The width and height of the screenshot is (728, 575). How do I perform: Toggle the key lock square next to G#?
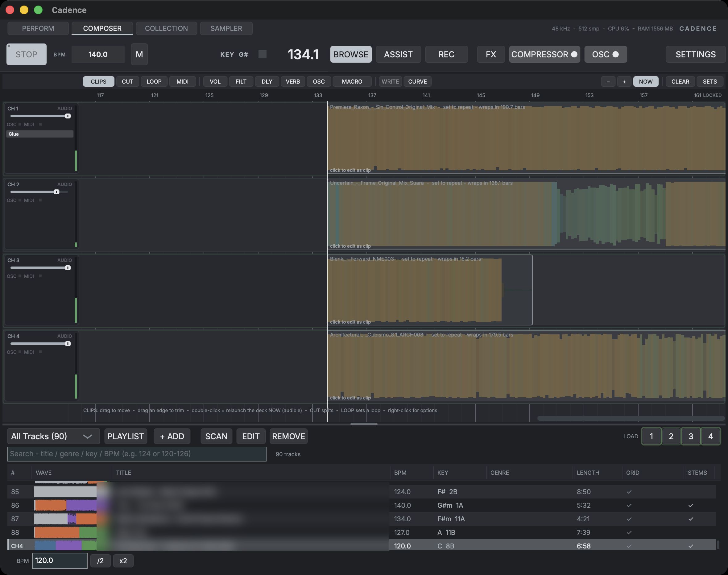click(263, 54)
